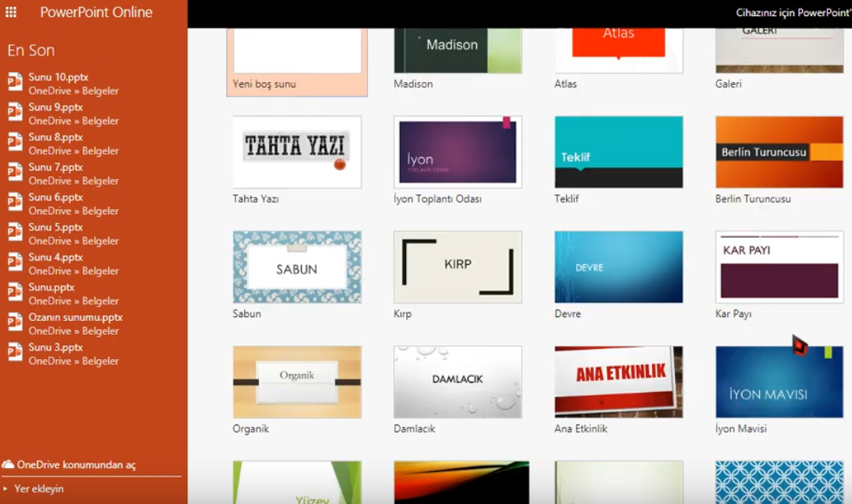Click the file icon beside Sunu 3.pptx
The image size is (852, 504).
[x=15, y=353]
